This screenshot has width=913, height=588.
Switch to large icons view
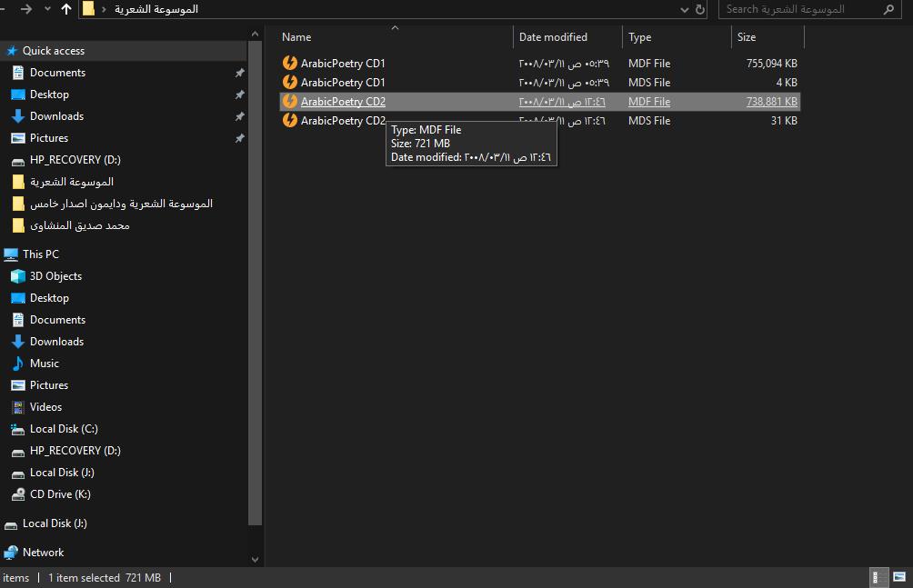click(x=899, y=577)
